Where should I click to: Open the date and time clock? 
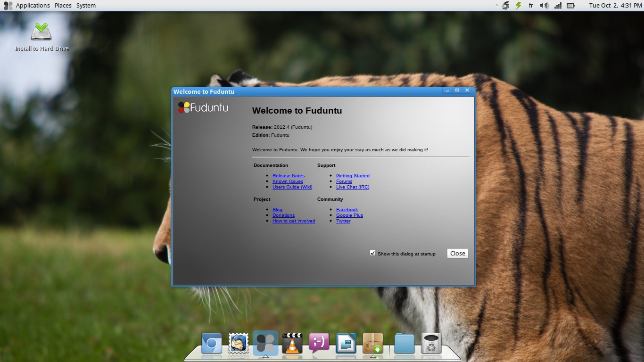[615, 6]
